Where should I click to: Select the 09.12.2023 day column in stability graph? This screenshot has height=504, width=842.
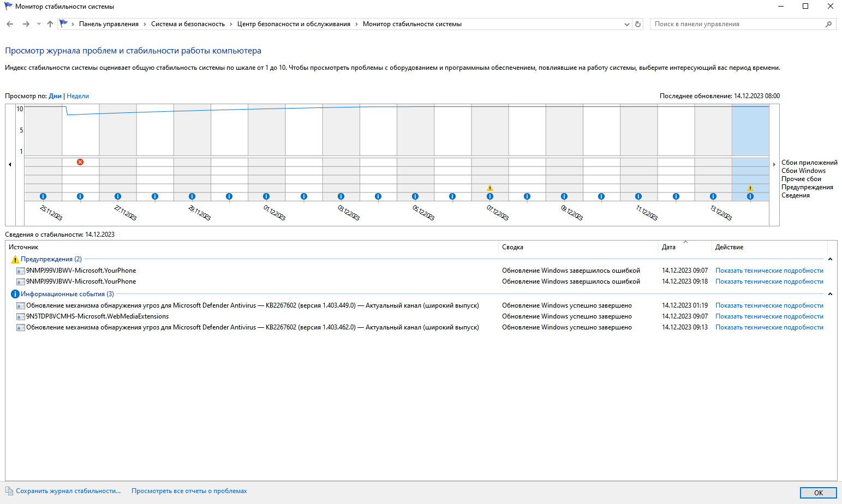click(564, 131)
